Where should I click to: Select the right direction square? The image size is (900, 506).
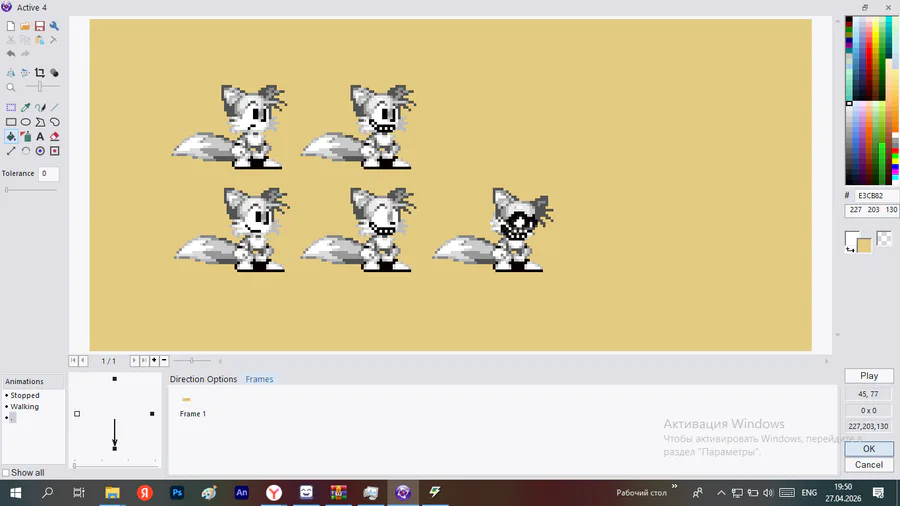tap(152, 414)
